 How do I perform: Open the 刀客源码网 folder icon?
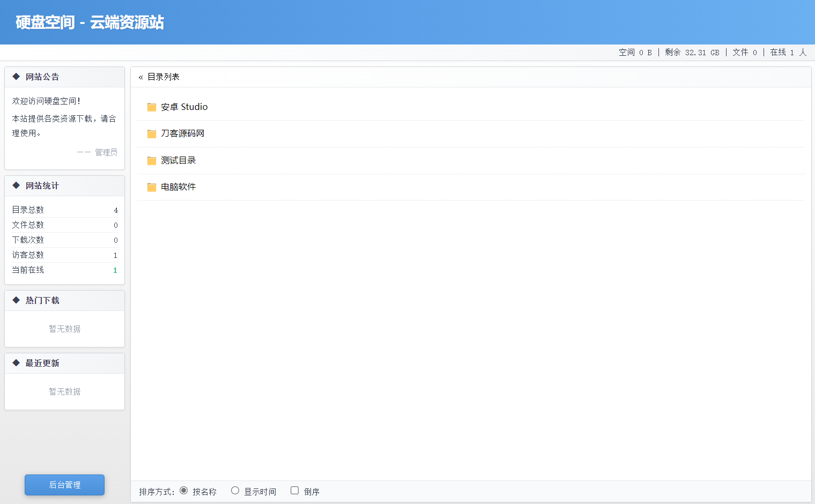(151, 134)
